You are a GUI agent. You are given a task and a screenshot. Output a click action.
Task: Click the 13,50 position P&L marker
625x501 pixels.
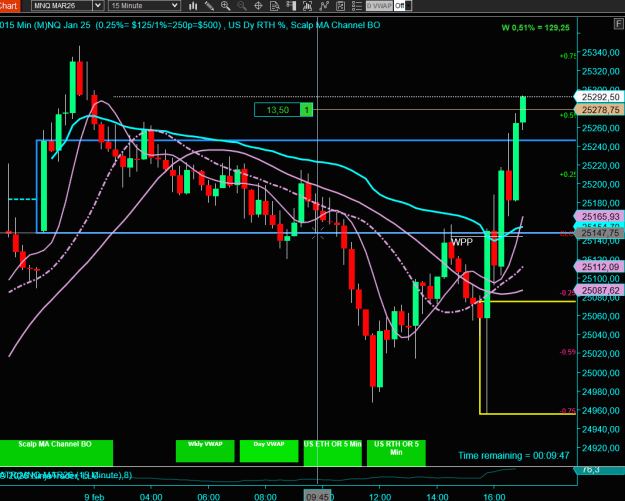277,110
